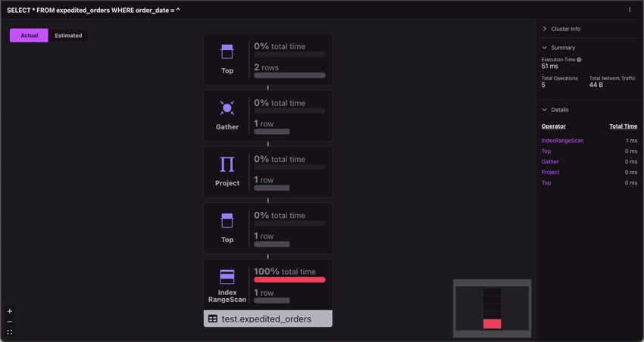Collapse the Summary section
Viewport: 644px width, 342px height.
(x=558, y=48)
